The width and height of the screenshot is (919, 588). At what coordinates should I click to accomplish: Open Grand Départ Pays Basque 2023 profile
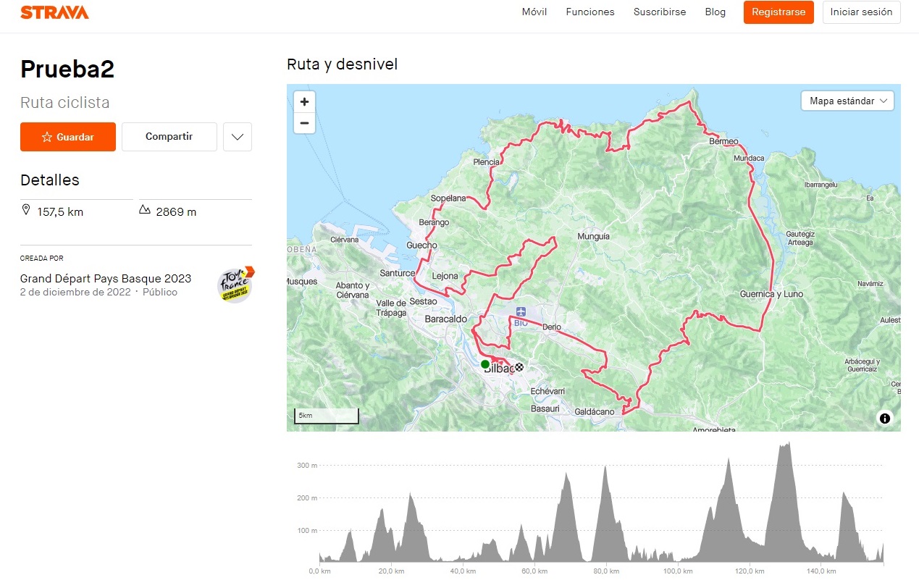[x=106, y=279]
